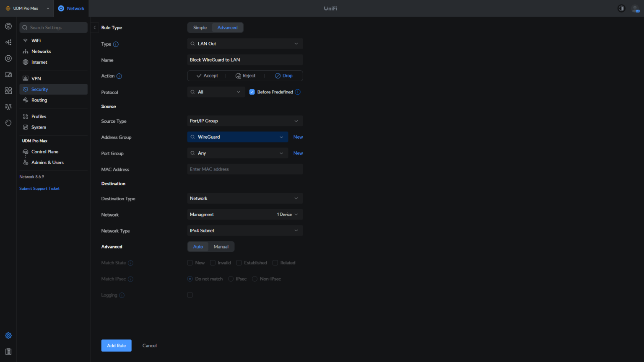This screenshot has width=644, height=362.
Task: Click the Submit Support Ticket link
Action: (x=39, y=188)
